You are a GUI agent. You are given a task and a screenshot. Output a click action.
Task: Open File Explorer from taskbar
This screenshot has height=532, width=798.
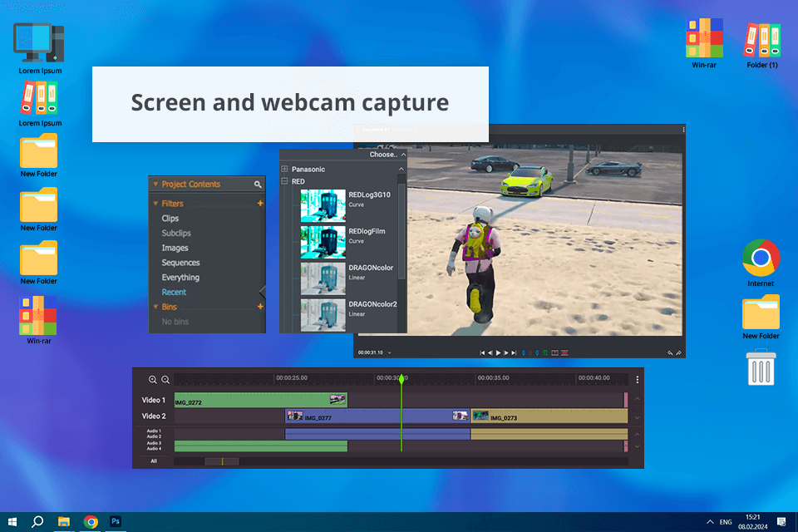click(x=64, y=521)
